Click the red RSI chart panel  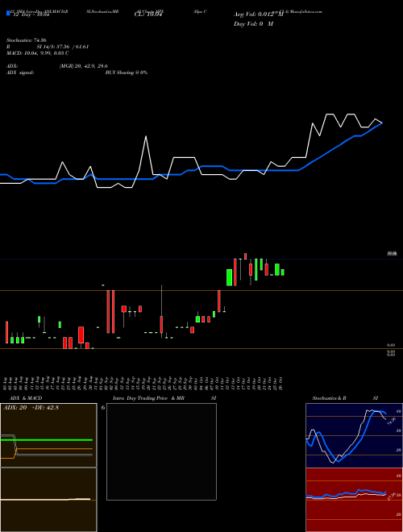[x=354, y=500]
